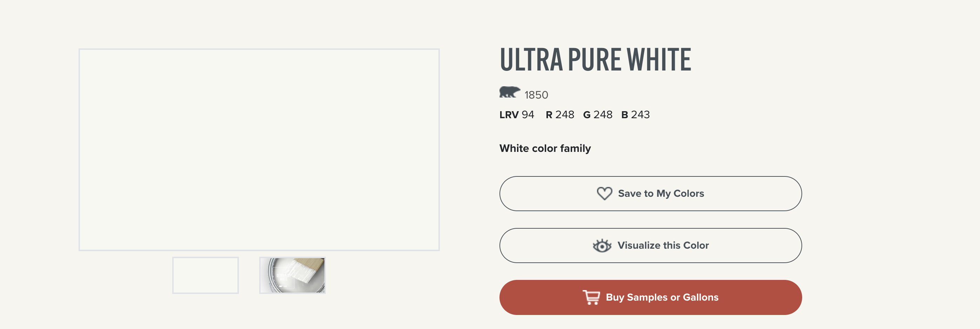
Task: Click the large Ultra Pure White swatch
Action: click(x=259, y=149)
